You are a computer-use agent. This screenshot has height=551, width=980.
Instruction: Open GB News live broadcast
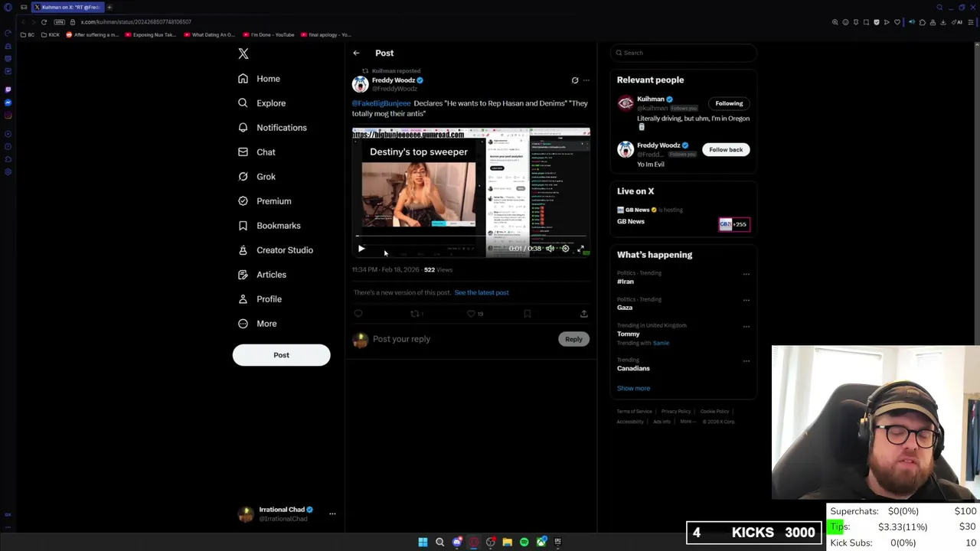[x=684, y=217]
